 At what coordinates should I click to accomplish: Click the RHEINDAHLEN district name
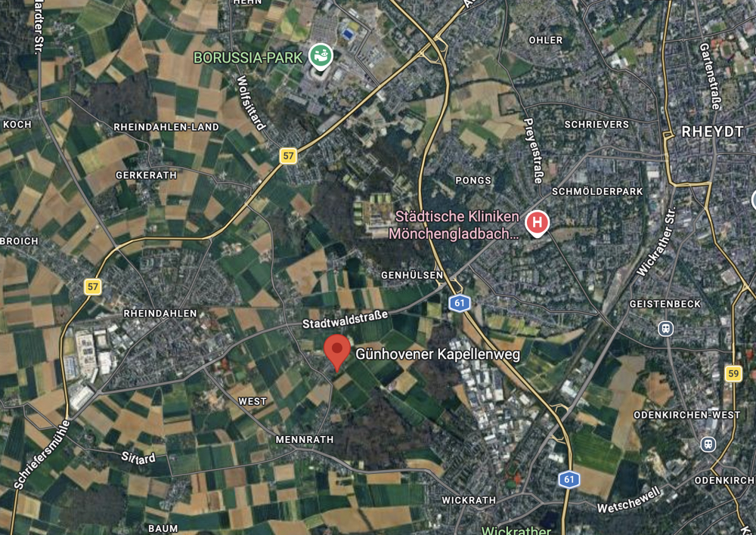pyautogui.click(x=160, y=314)
